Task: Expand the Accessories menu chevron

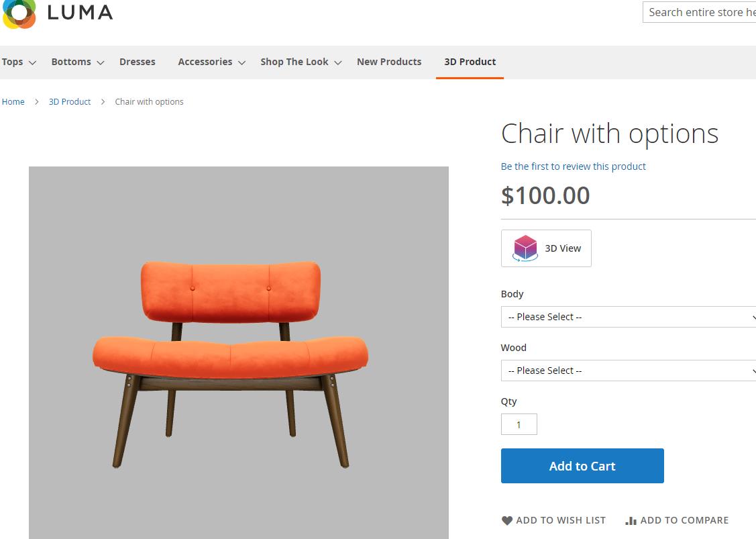Action: click(x=242, y=62)
